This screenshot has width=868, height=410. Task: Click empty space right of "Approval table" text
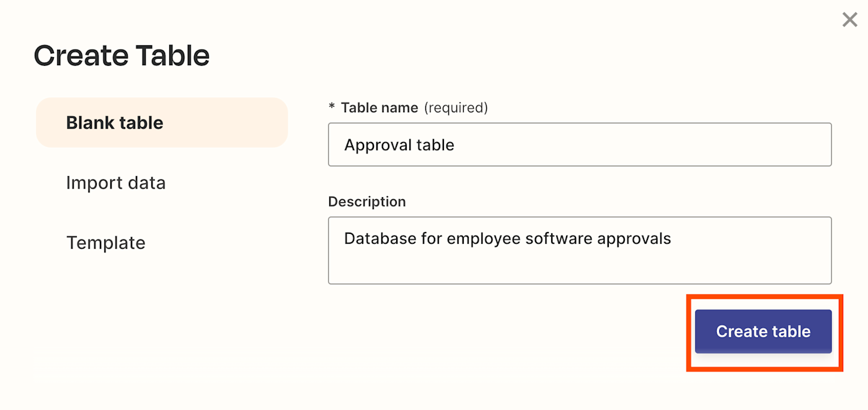(x=639, y=145)
